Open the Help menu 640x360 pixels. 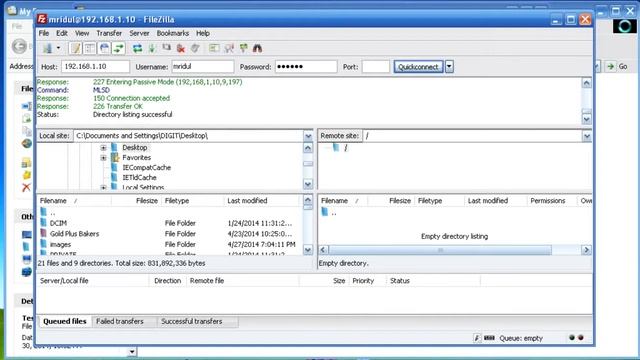[x=202, y=33]
